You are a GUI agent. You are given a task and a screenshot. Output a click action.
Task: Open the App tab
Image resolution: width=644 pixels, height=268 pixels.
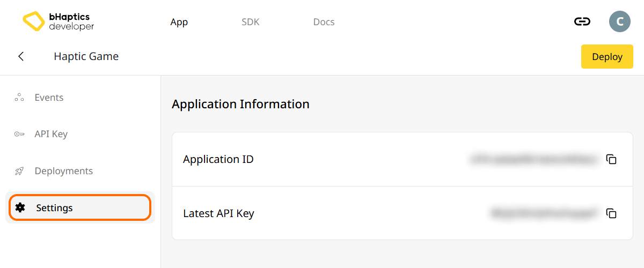[179, 22]
